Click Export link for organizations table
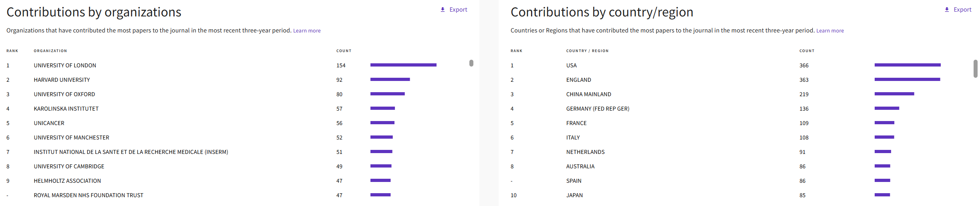980x206 pixels. pos(458,10)
